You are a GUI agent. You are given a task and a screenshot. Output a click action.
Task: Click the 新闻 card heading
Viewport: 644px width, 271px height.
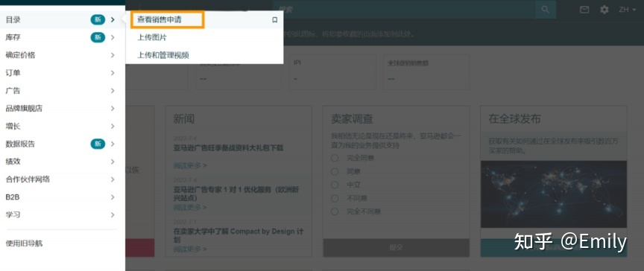[183, 119]
